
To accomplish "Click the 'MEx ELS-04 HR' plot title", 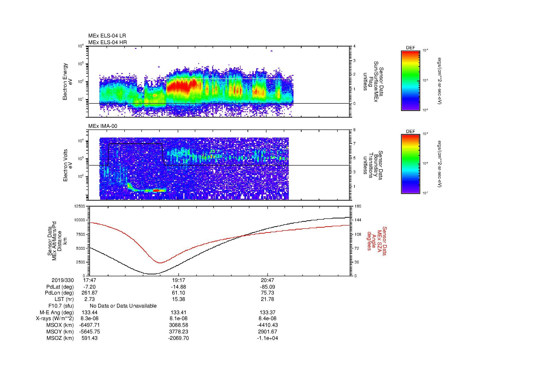I will click(107, 42).
